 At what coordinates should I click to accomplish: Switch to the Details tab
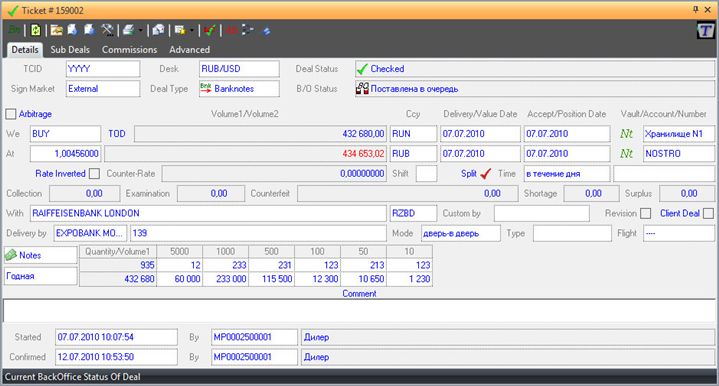[x=25, y=50]
